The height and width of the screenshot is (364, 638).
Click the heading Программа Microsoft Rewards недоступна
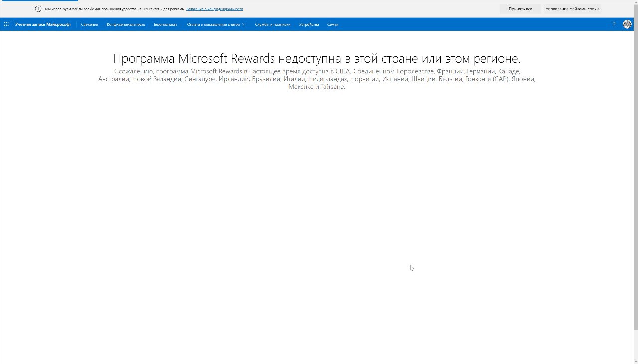pos(317,59)
